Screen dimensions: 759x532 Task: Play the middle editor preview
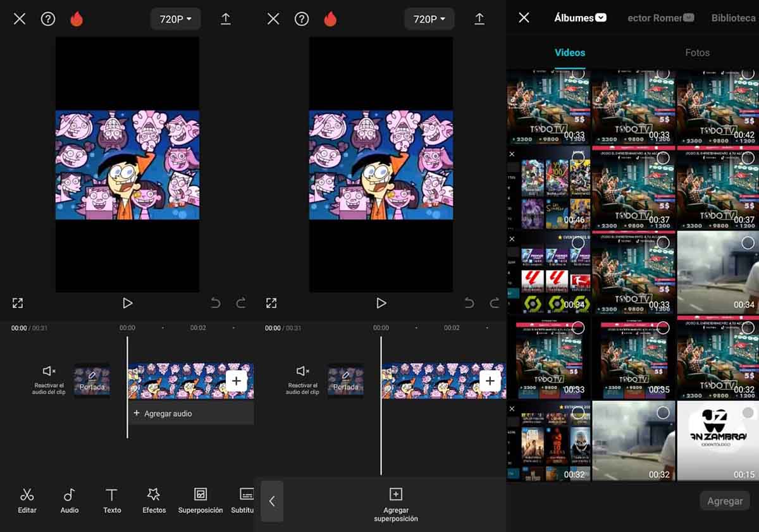tap(381, 303)
